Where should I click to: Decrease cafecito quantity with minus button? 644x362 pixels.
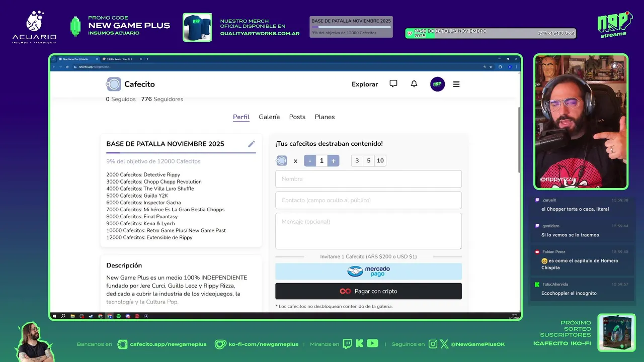tap(309, 161)
